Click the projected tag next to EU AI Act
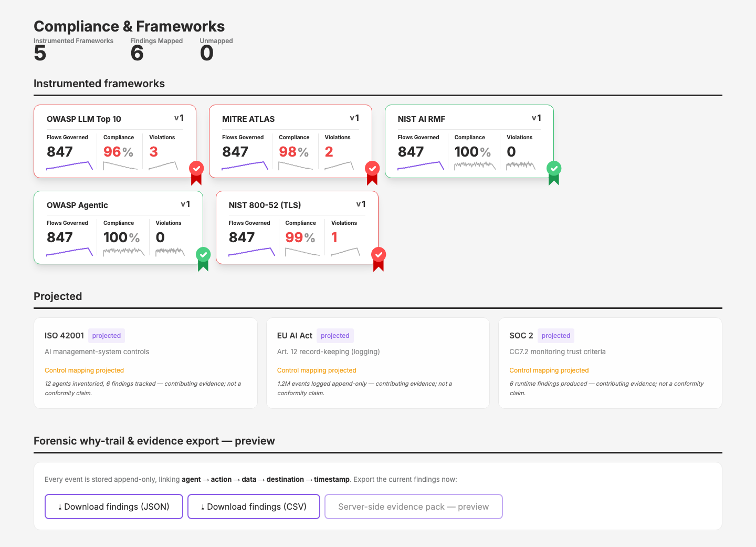Screen dimensions: 756x547 pyautogui.click(x=335, y=336)
